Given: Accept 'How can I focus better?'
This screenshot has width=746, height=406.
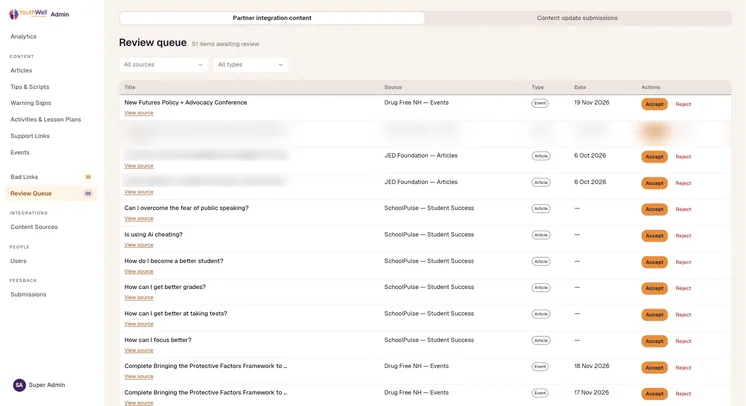Looking at the screenshot, I should tap(654, 341).
